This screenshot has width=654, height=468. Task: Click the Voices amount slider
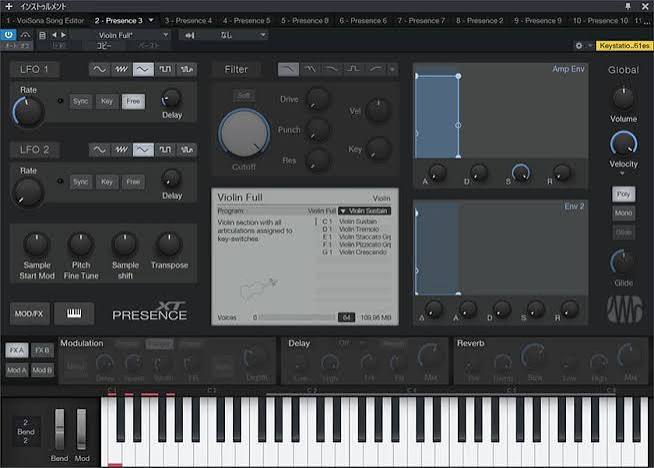point(297,317)
